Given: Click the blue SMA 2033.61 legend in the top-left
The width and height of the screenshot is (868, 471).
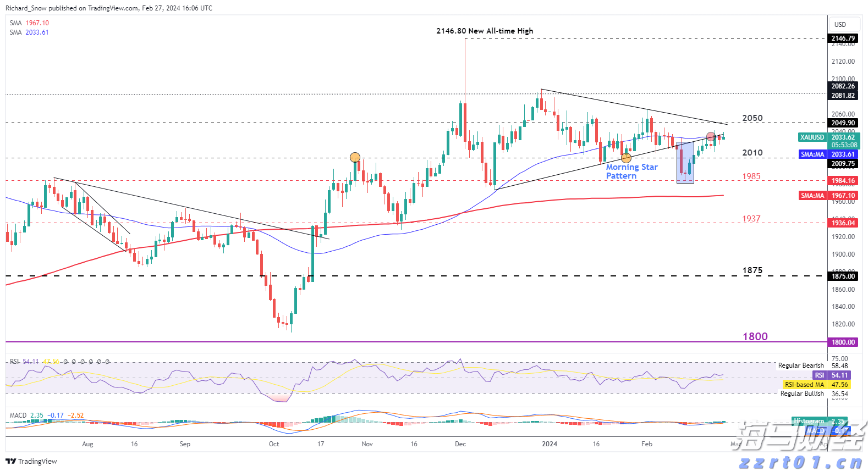Looking at the screenshot, I should point(29,32).
